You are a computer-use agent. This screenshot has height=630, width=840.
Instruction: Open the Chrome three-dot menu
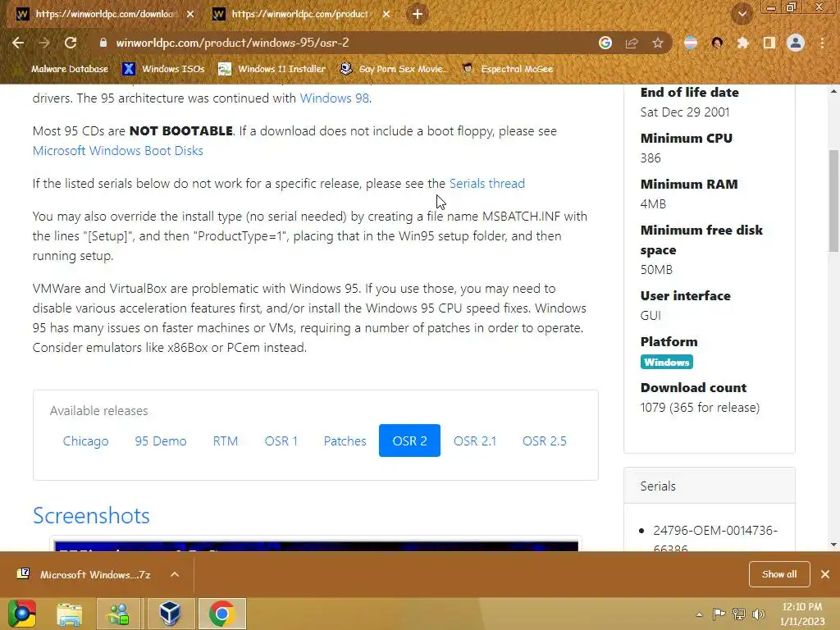(822, 43)
